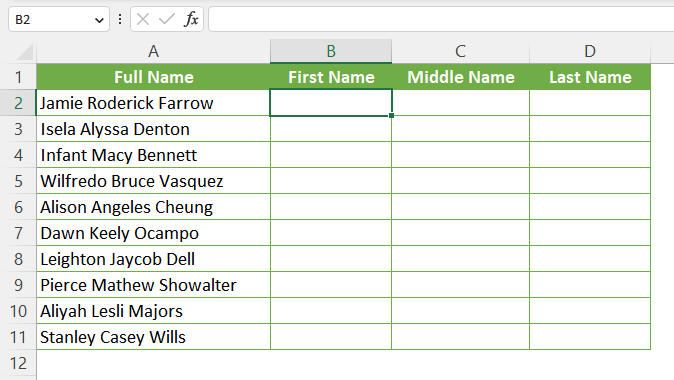This screenshot has height=380, width=674.
Task: Select the Middle Name header cell
Action: [x=460, y=77]
